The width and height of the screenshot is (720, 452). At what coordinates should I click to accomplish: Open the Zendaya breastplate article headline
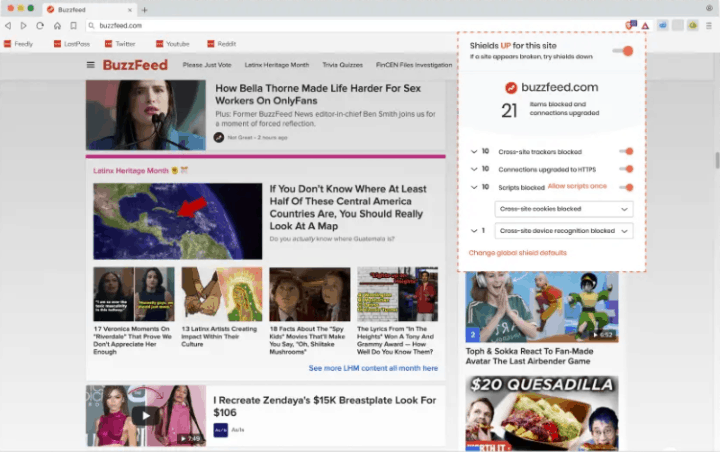[325, 406]
